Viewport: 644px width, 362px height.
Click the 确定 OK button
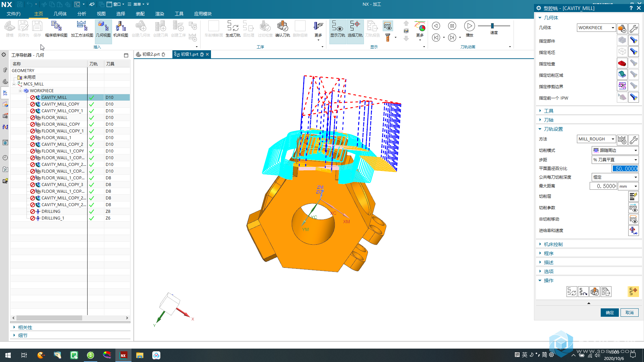tap(609, 312)
